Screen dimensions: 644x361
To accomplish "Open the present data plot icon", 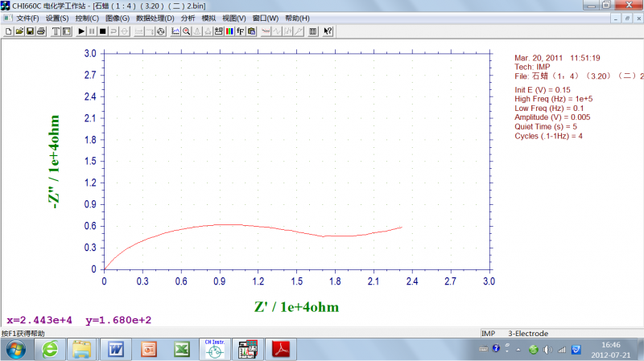I will (x=175, y=31).
